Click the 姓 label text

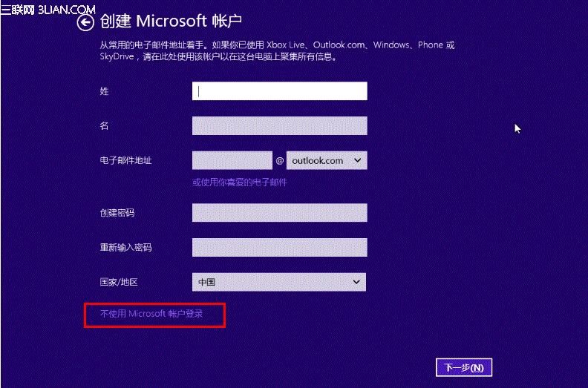104,91
